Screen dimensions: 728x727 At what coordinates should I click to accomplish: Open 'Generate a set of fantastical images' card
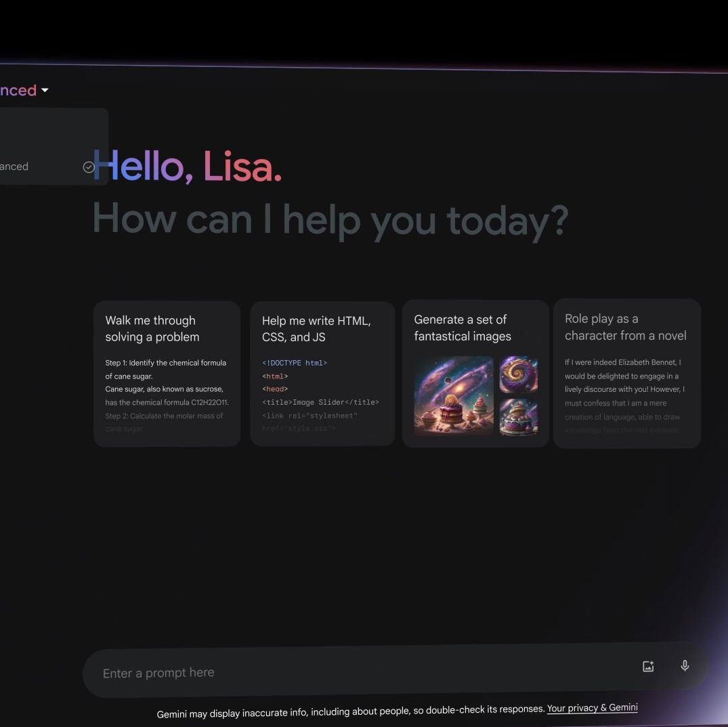[x=475, y=374]
